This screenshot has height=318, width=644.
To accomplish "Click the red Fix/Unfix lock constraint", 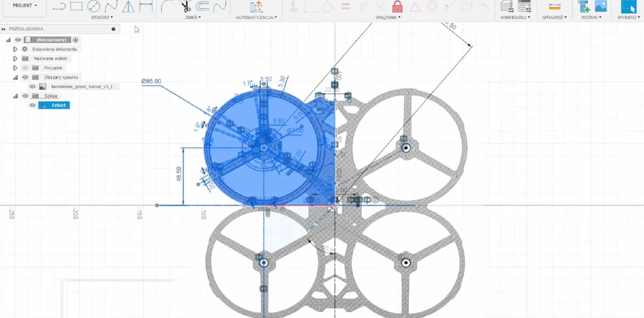I will (397, 6).
